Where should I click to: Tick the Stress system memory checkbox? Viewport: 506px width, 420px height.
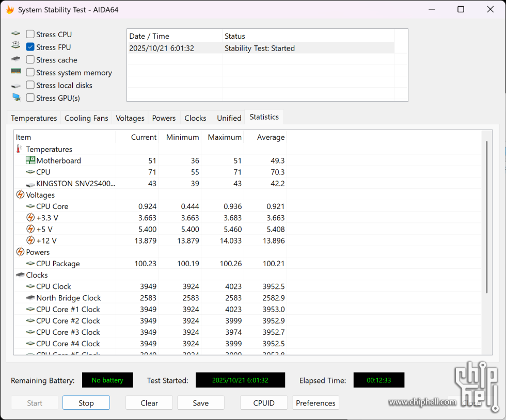pos(30,73)
